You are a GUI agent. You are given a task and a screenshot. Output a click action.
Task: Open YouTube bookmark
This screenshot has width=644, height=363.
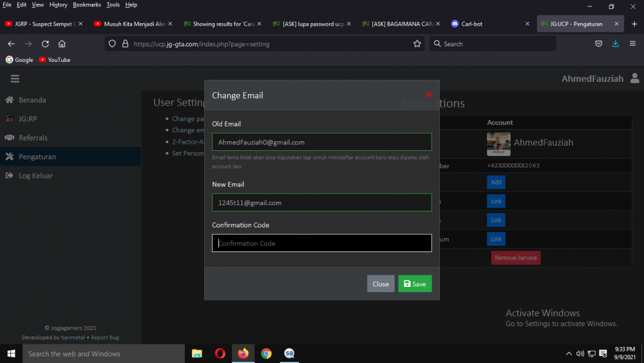[55, 59]
